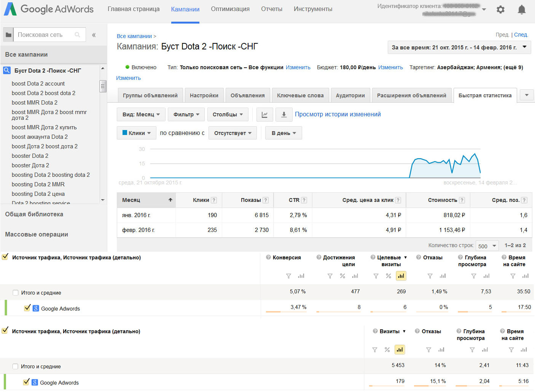Image resolution: width=535 pixels, height=392 pixels.
Task: Uncheck Google Adwords in the Конверсия table
Action: (27, 308)
